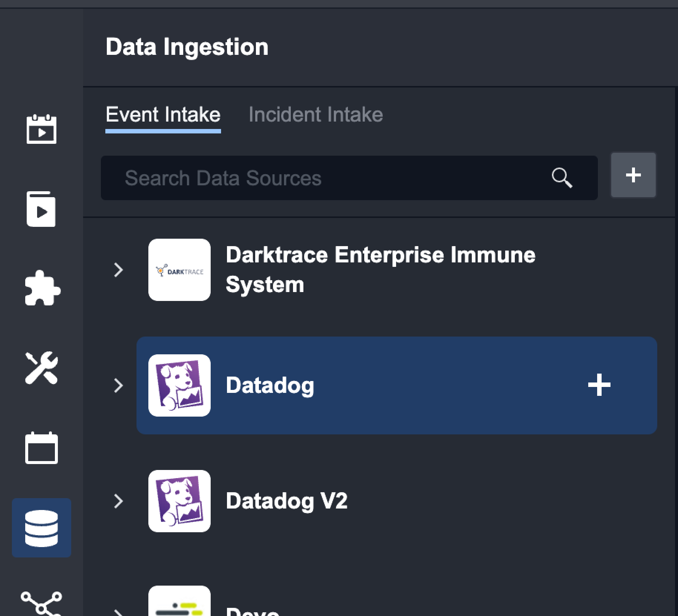Open the wrench and screwdriver tools icon
Viewport: 678px width, 616px height.
click(42, 368)
